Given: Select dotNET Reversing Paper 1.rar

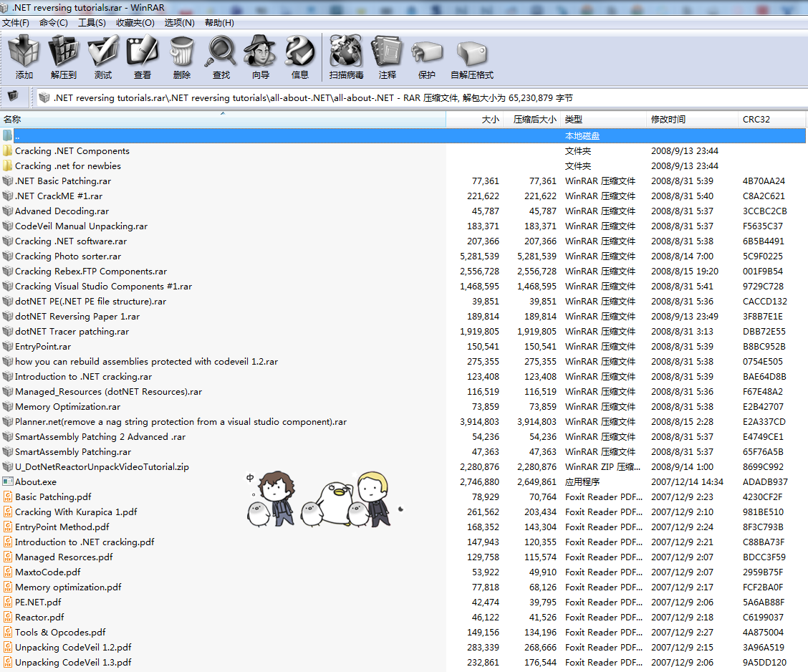Looking at the screenshot, I should coord(77,317).
